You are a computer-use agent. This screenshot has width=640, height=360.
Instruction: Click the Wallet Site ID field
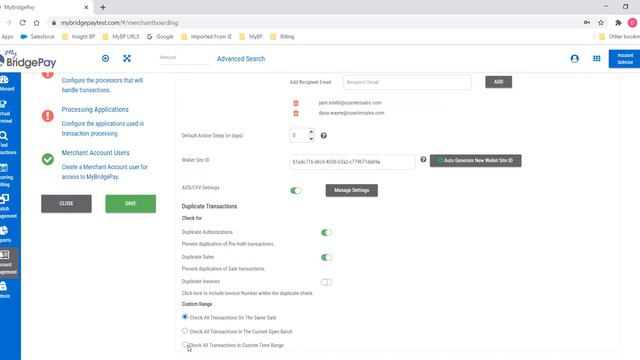(352, 162)
